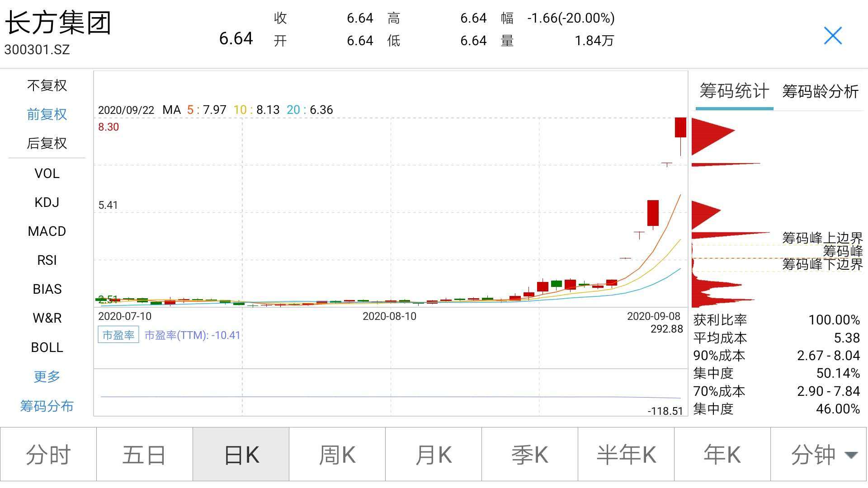
Task: Expand 更多 indicators list
Action: (47, 376)
